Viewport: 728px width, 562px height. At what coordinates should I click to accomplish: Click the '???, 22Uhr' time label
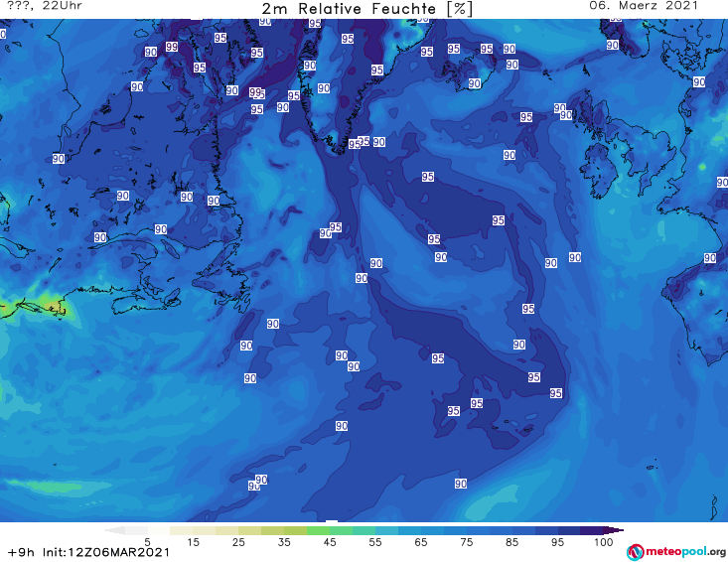pos(45,6)
